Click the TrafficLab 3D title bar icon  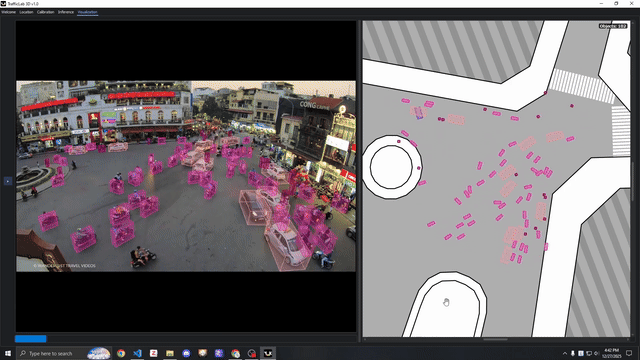[x=3, y=4]
